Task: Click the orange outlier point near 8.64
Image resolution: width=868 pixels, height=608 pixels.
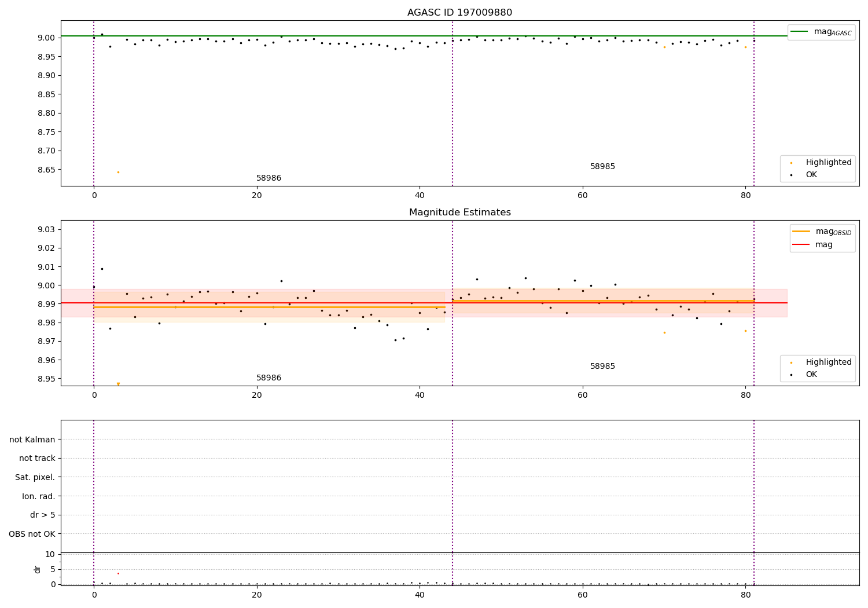Action: [118, 172]
